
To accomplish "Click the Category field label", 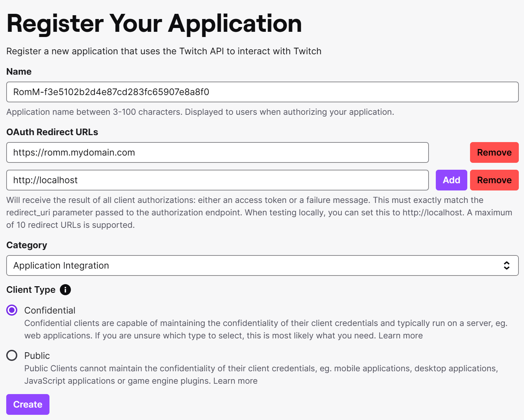I will 27,245.
